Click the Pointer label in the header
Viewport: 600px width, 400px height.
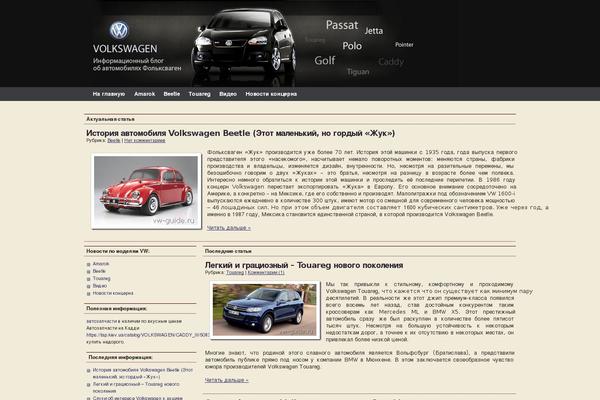404,45
